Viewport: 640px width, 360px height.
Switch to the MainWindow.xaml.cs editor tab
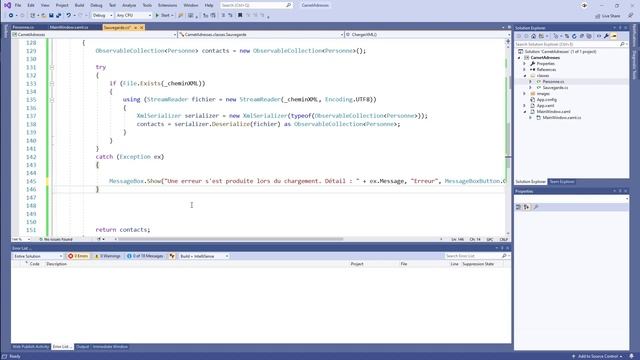(x=69, y=27)
